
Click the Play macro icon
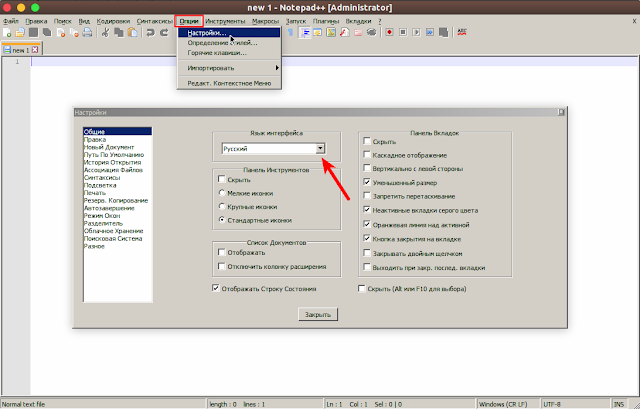(x=416, y=32)
